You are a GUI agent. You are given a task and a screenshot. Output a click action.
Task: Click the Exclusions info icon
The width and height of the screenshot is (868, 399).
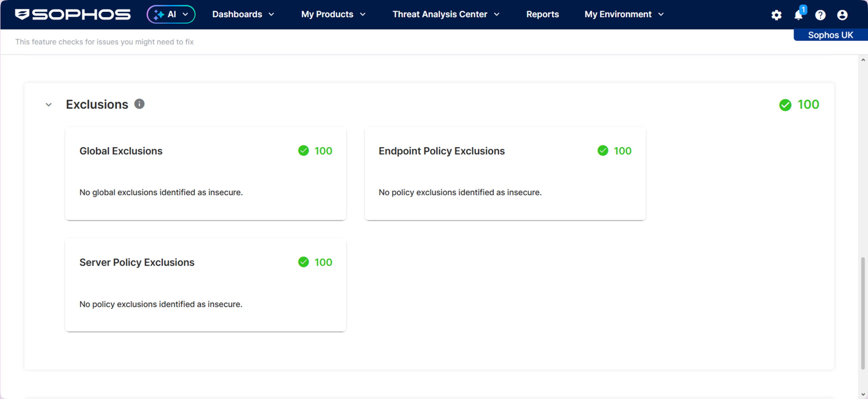point(139,104)
